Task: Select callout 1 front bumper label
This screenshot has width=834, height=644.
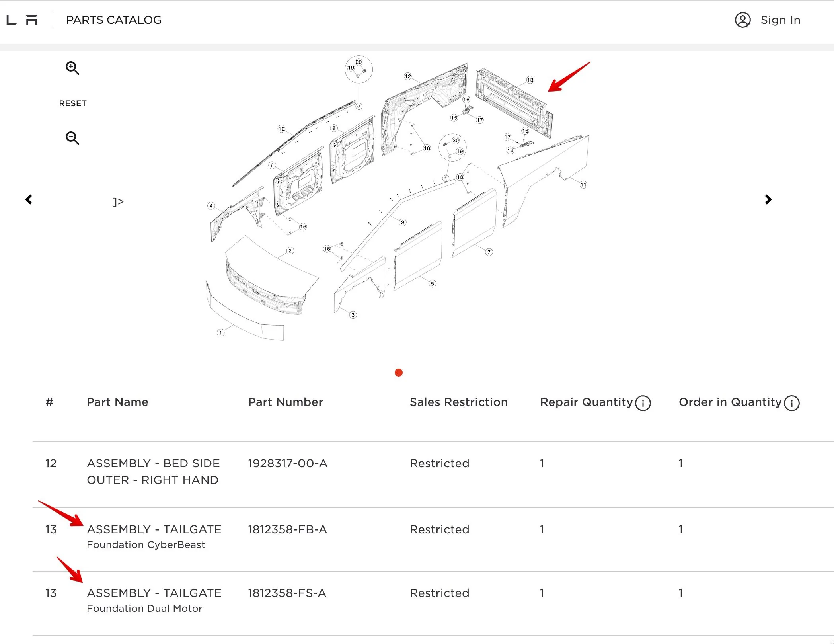Action: 220,332
